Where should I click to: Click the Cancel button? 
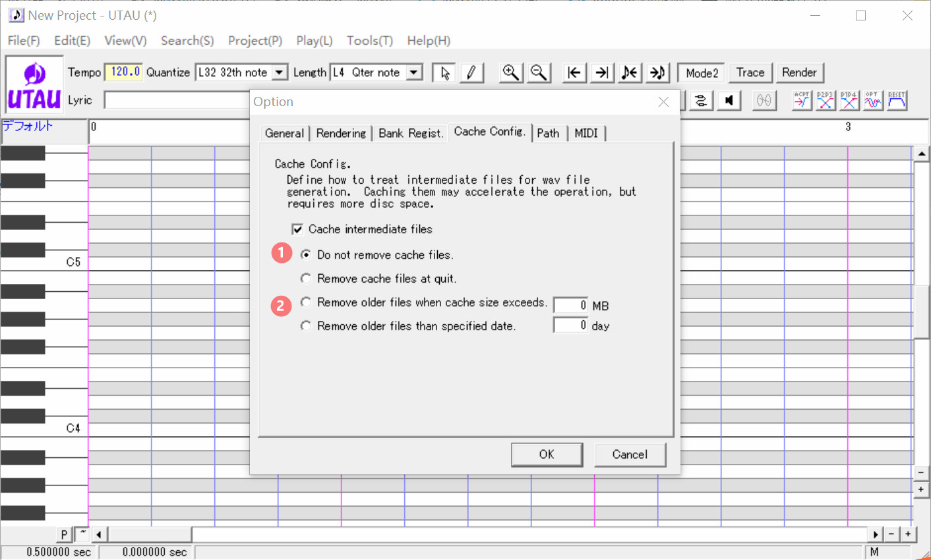[630, 455]
